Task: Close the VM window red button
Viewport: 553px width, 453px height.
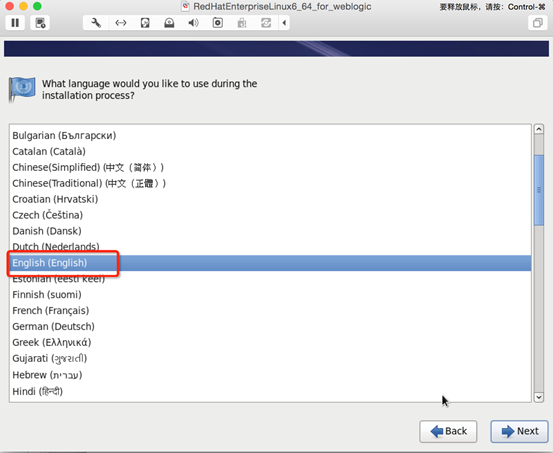Action: tap(10, 6)
